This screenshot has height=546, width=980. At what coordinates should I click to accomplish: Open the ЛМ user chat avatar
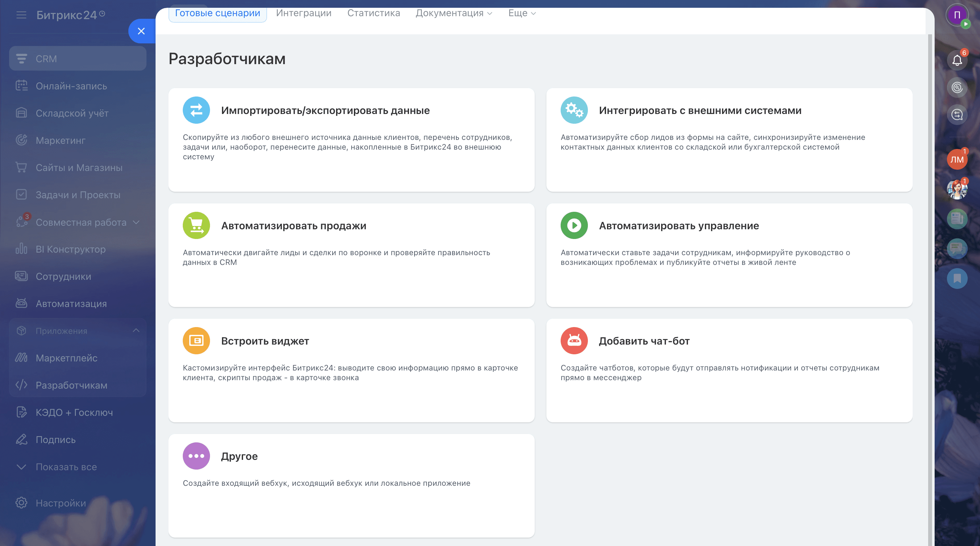957,159
